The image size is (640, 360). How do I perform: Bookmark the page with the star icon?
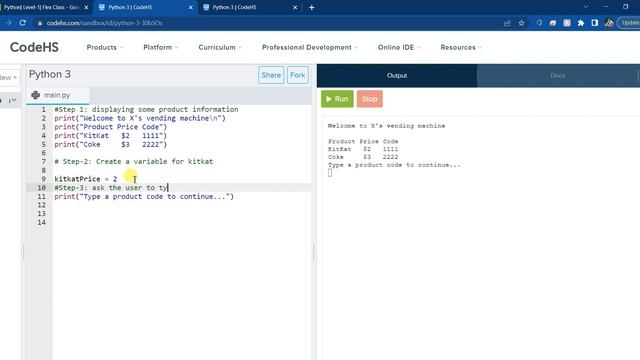522,23
